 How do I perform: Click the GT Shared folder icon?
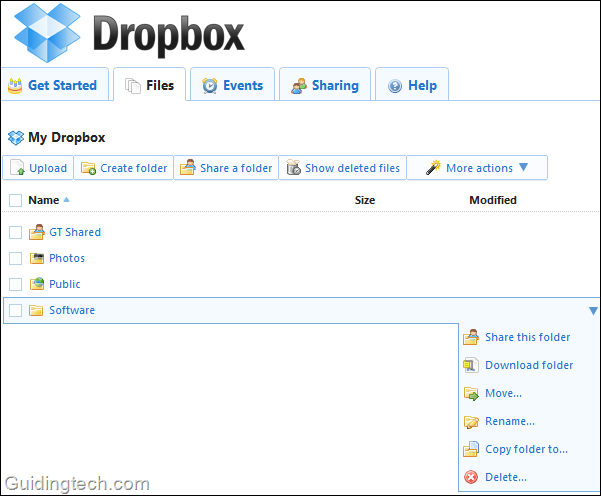37,232
